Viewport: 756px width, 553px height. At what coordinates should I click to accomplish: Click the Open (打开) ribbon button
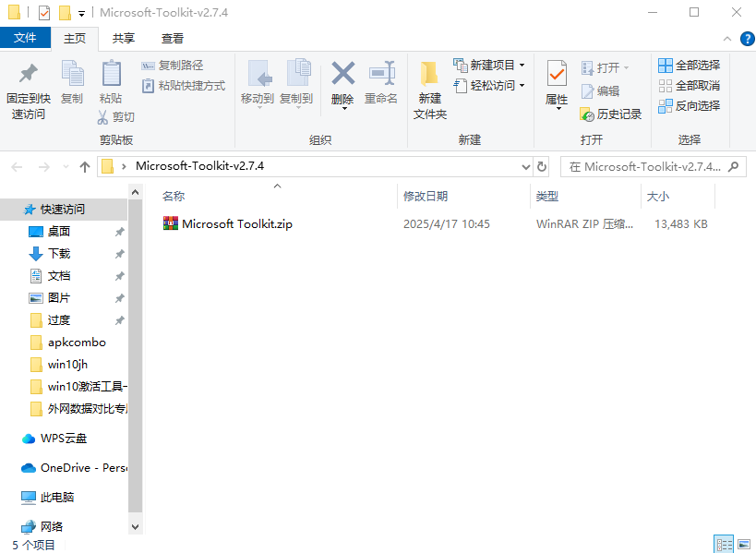[x=606, y=68]
